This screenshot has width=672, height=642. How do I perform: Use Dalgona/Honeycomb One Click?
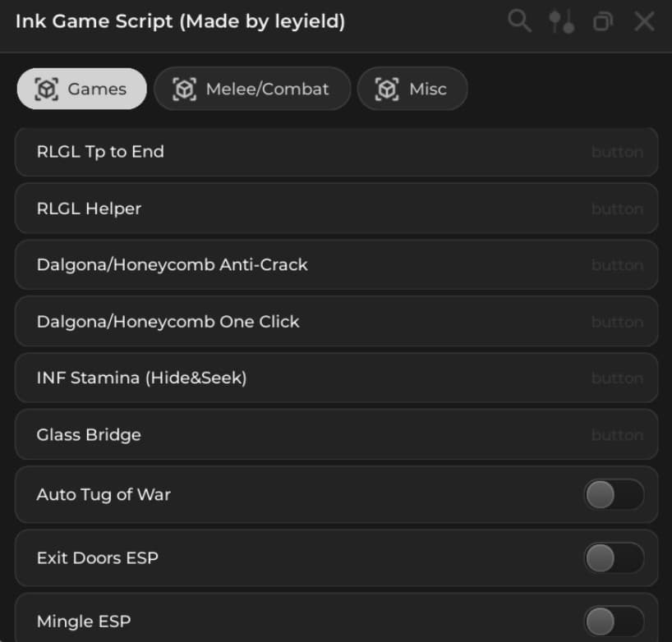pos(336,321)
